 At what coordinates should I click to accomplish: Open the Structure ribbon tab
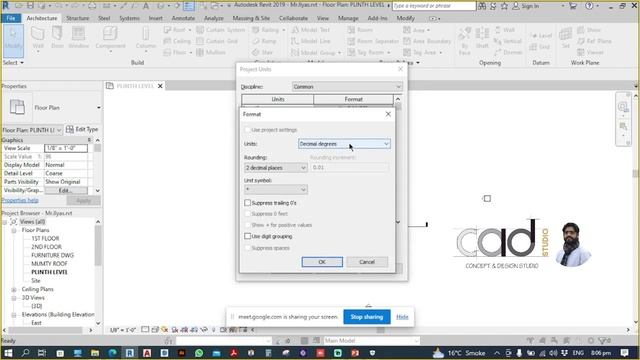[x=78, y=18]
